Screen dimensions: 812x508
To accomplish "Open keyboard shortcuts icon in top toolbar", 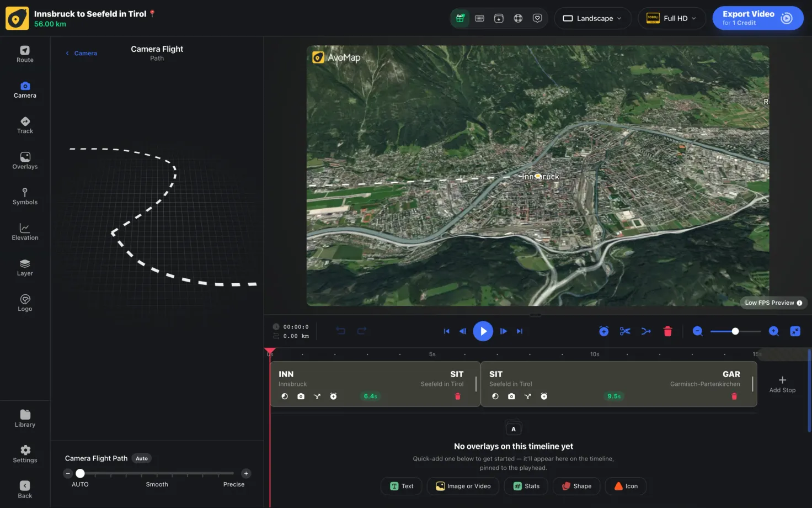I will (479, 18).
